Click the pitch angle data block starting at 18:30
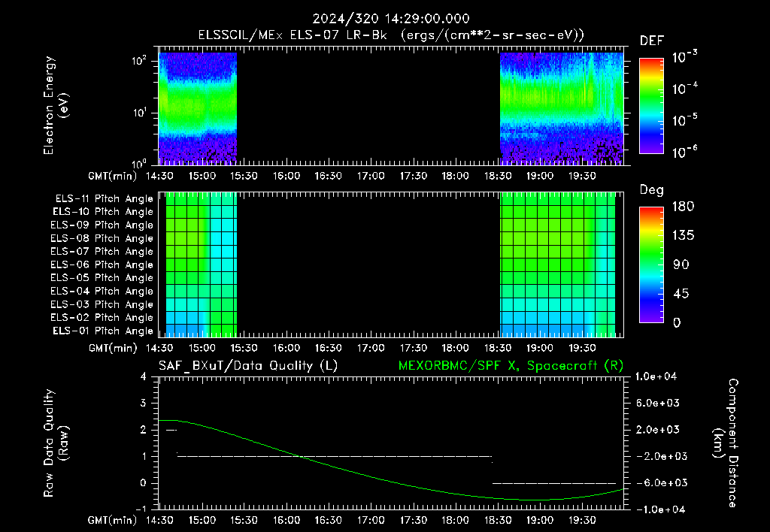The height and width of the screenshot is (532, 770). click(557, 264)
